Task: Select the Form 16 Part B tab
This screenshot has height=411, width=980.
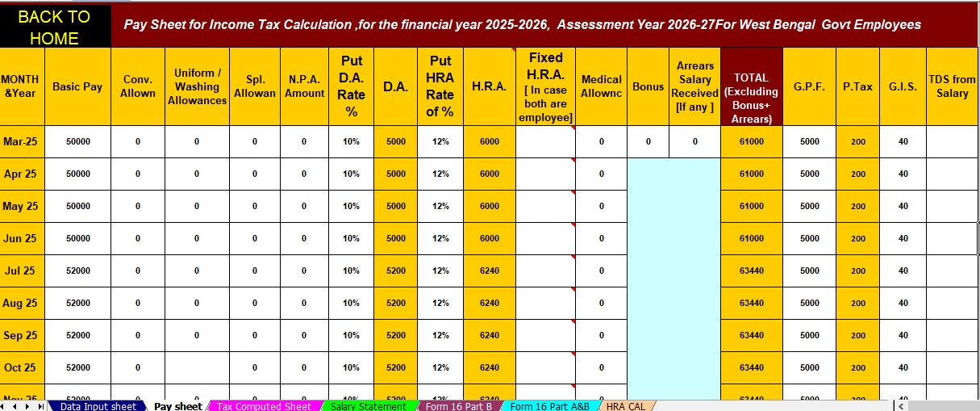Action: pos(458,406)
